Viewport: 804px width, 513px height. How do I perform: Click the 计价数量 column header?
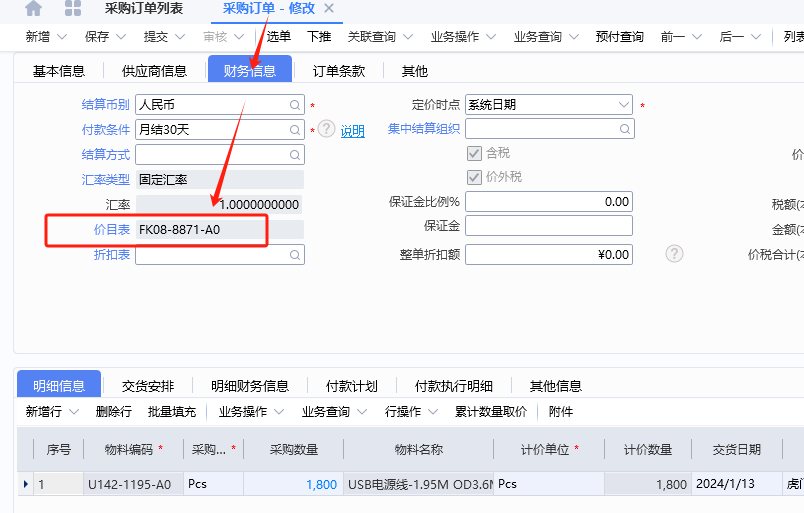[648, 450]
